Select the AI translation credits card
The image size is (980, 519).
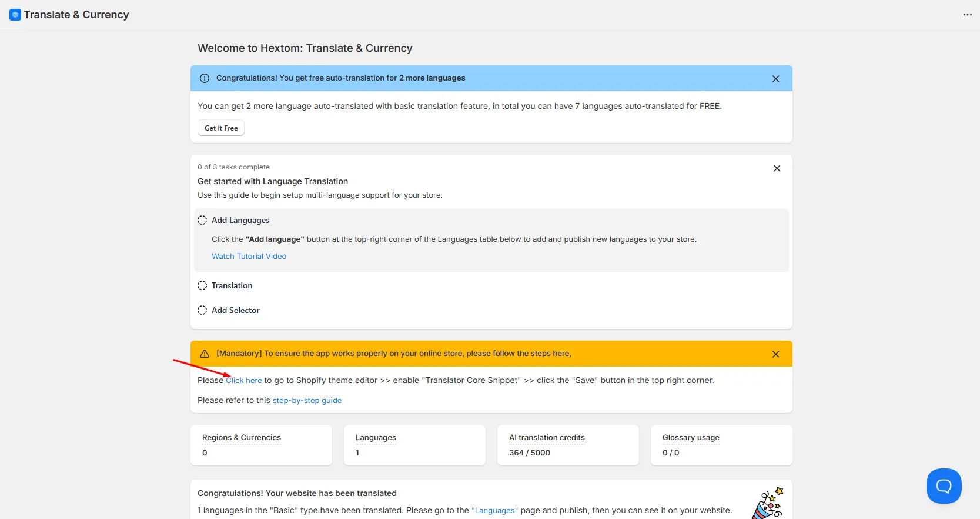568,445
